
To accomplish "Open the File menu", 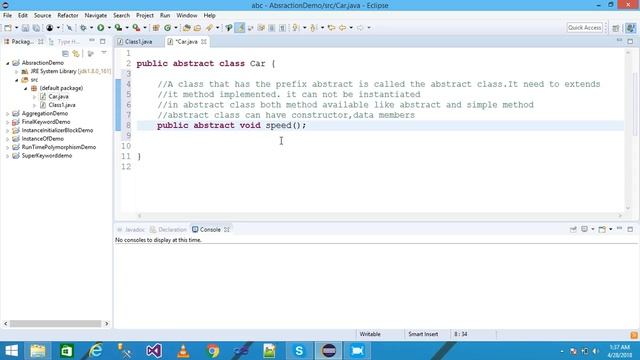I will (x=7, y=16).
